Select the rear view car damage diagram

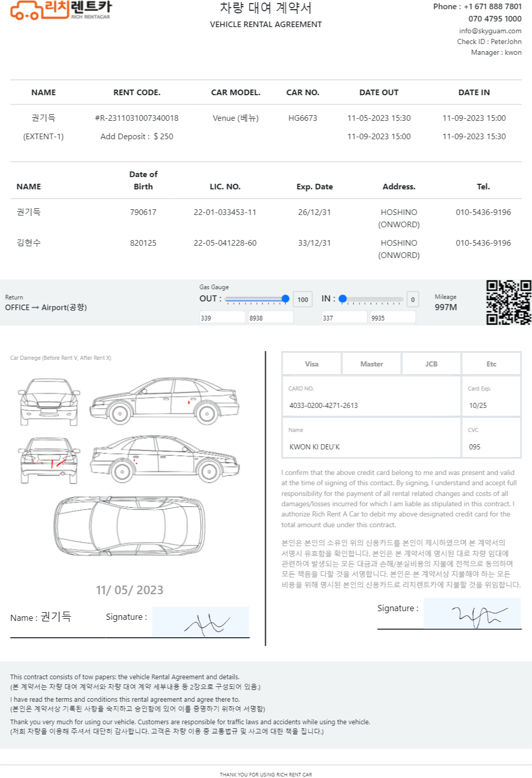pyautogui.click(x=49, y=460)
